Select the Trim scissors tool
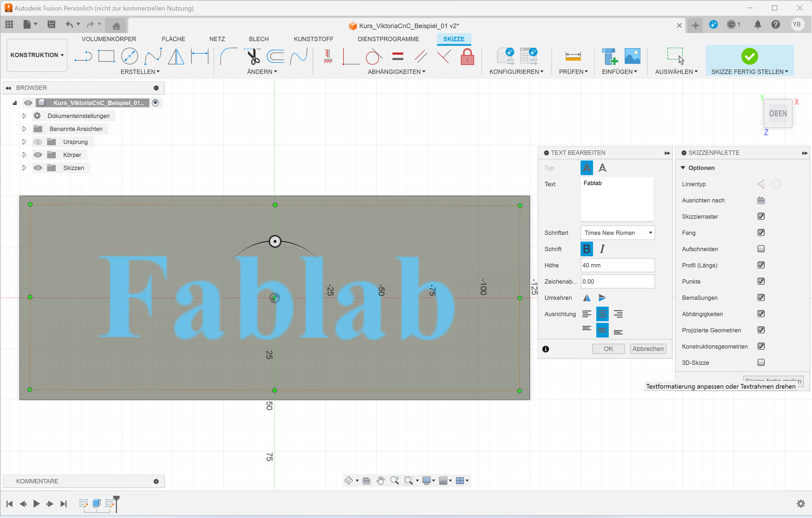The image size is (812, 518). [x=254, y=56]
